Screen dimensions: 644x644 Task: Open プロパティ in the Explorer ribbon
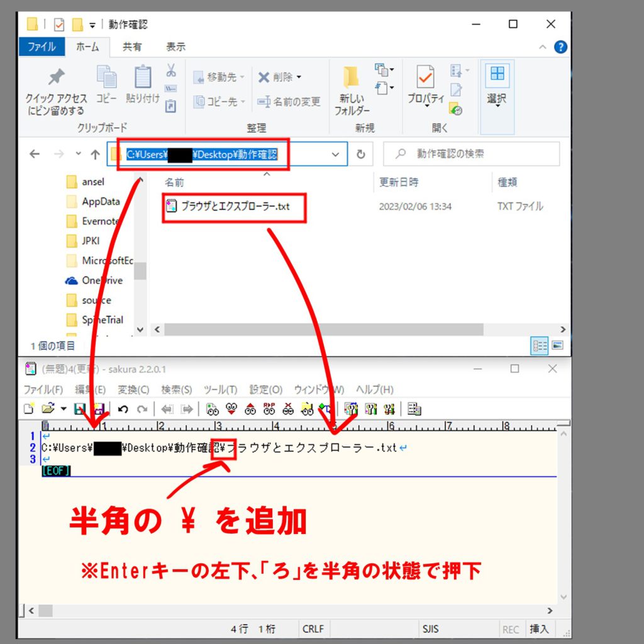[x=426, y=86]
